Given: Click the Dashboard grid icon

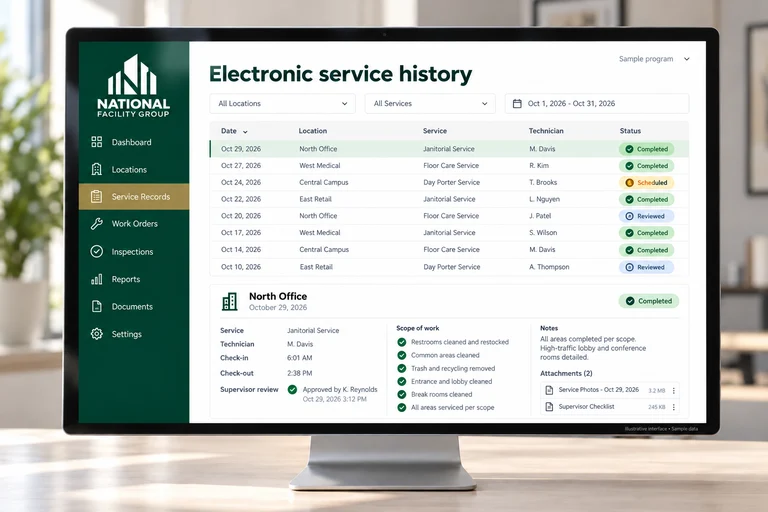Looking at the screenshot, I should click(96, 142).
